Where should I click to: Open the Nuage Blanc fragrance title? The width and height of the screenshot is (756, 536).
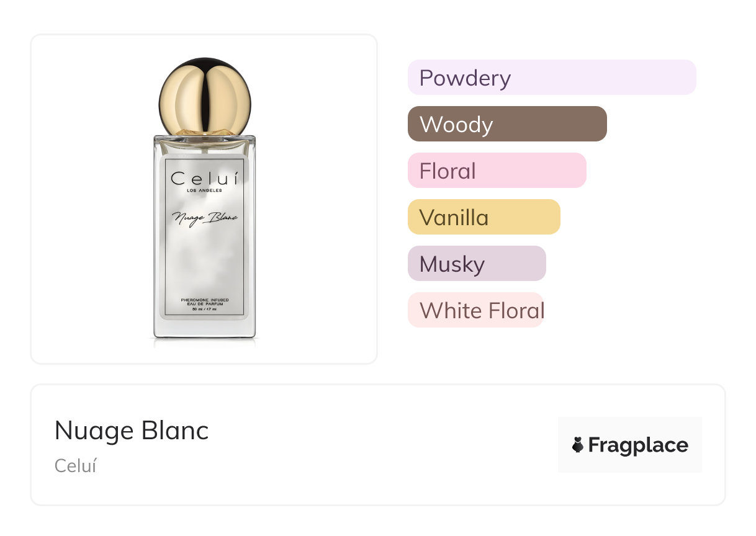point(132,431)
